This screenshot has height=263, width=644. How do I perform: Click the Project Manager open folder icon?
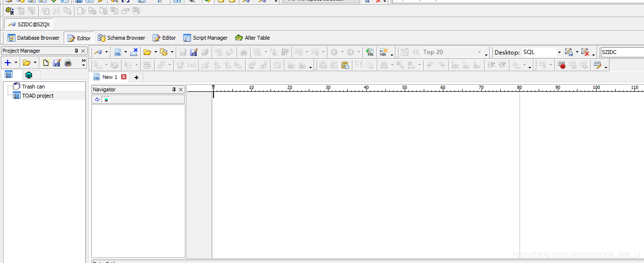click(27, 63)
